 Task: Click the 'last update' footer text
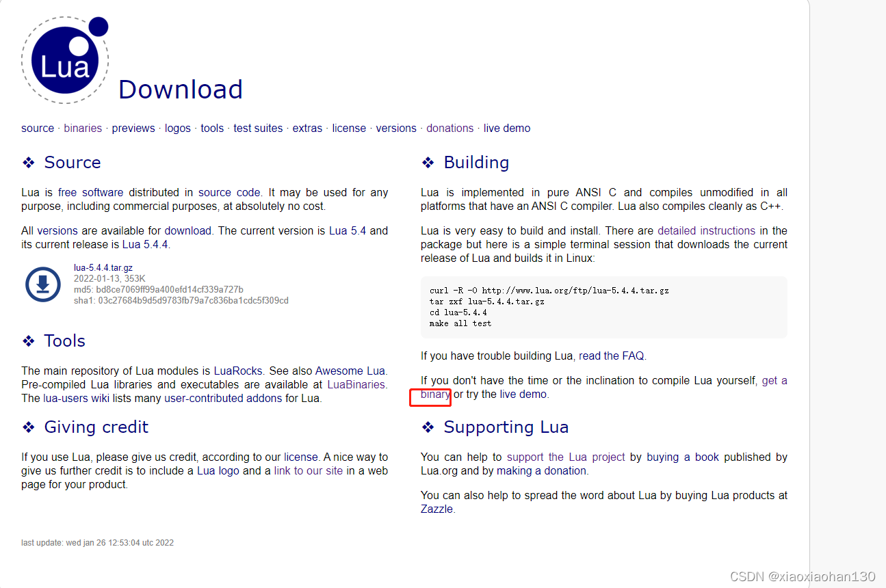[98, 543]
